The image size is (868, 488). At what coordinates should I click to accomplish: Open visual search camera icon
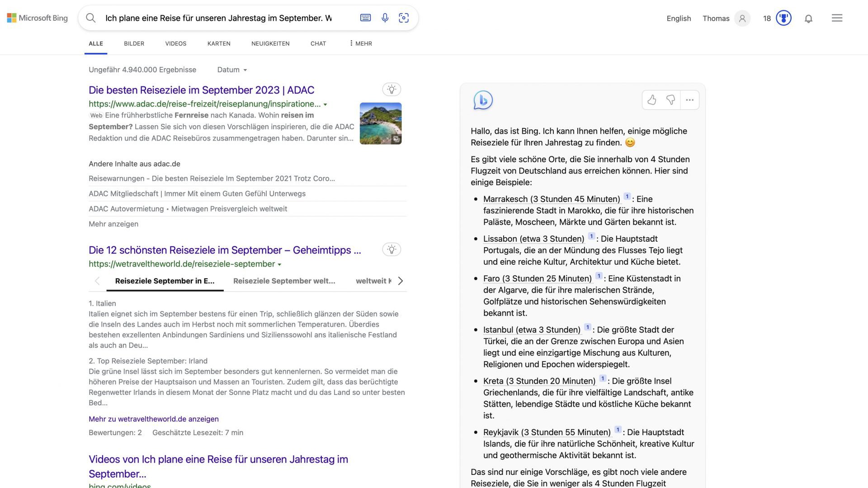click(404, 18)
